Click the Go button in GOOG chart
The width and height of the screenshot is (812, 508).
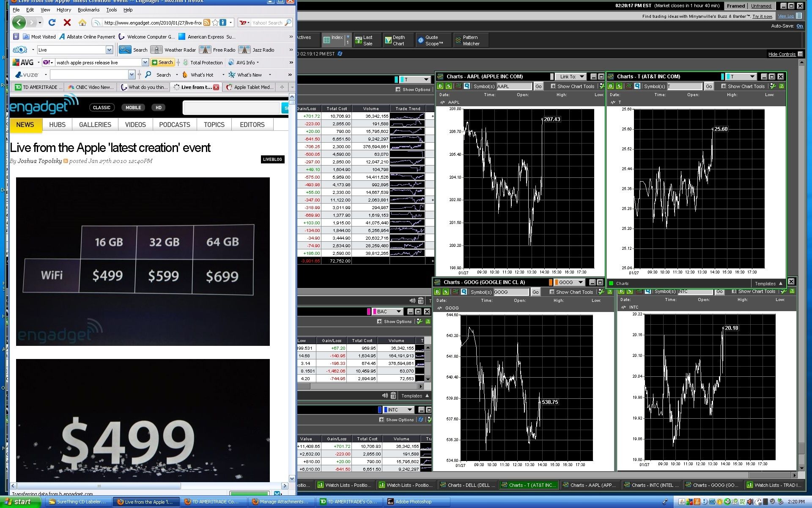(535, 292)
